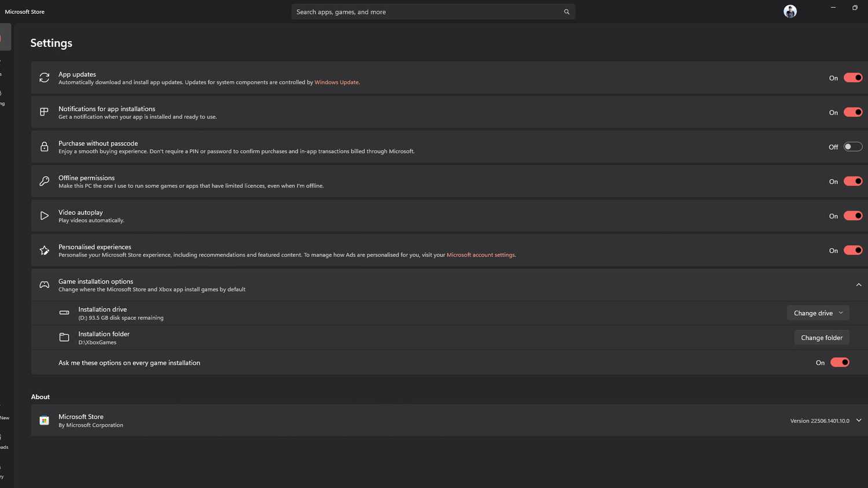Click the padlock icon for Purchase without passcode
The height and width of the screenshot is (488, 868).
click(x=44, y=147)
